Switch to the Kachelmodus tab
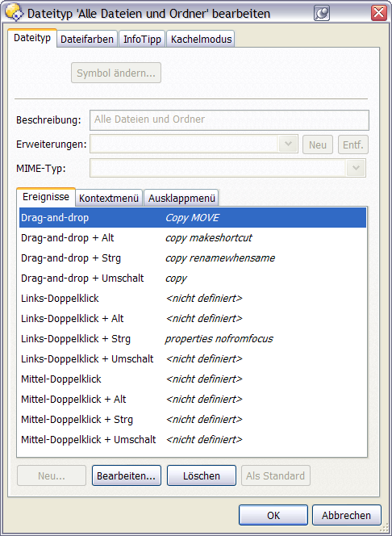Image resolution: width=392 pixels, height=536 pixels. [201, 39]
